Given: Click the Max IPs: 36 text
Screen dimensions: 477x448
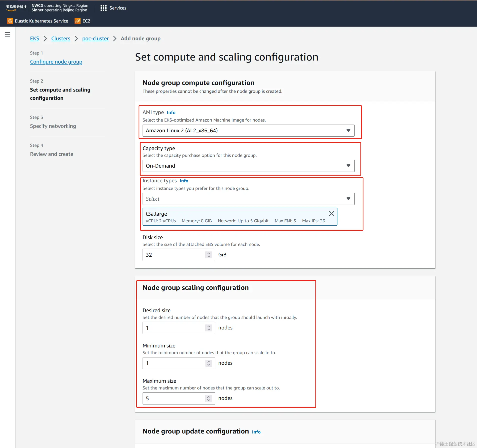Looking at the screenshot, I should point(313,221).
